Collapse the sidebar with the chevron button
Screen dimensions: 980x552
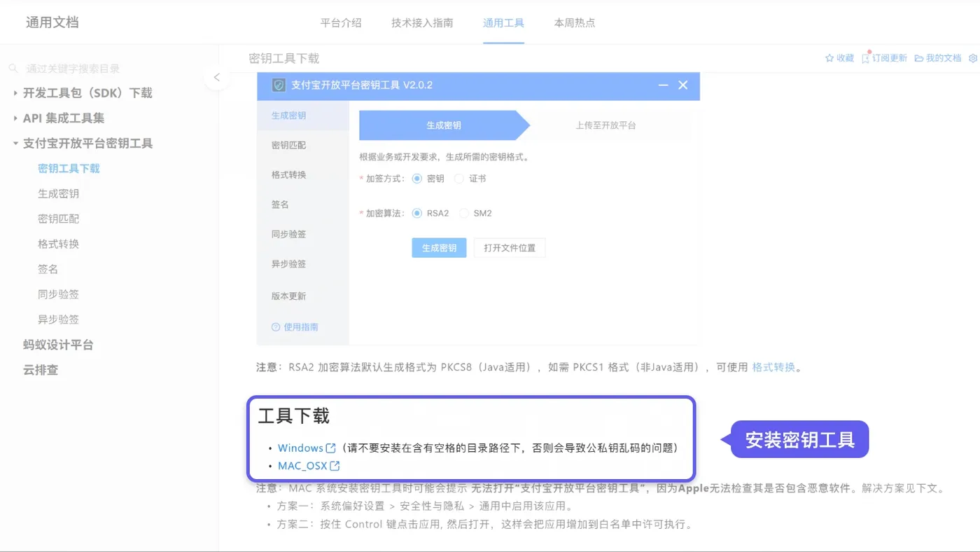click(x=217, y=77)
